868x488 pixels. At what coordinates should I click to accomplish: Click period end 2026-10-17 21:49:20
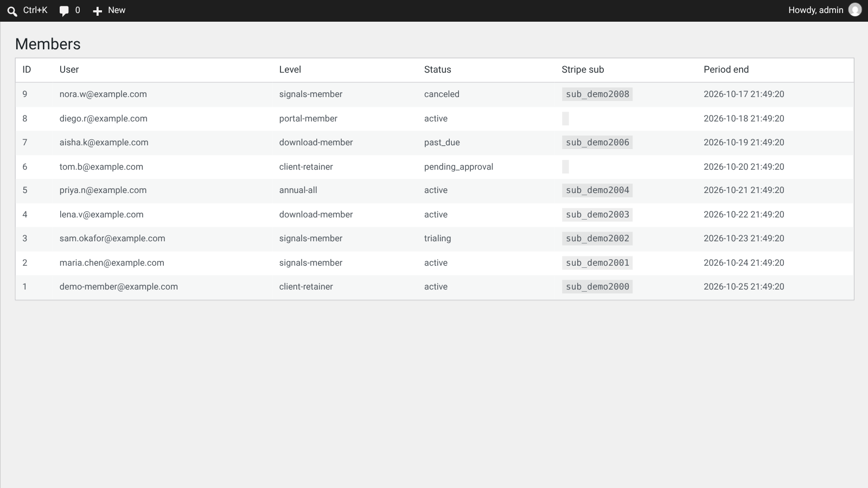pos(744,94)
